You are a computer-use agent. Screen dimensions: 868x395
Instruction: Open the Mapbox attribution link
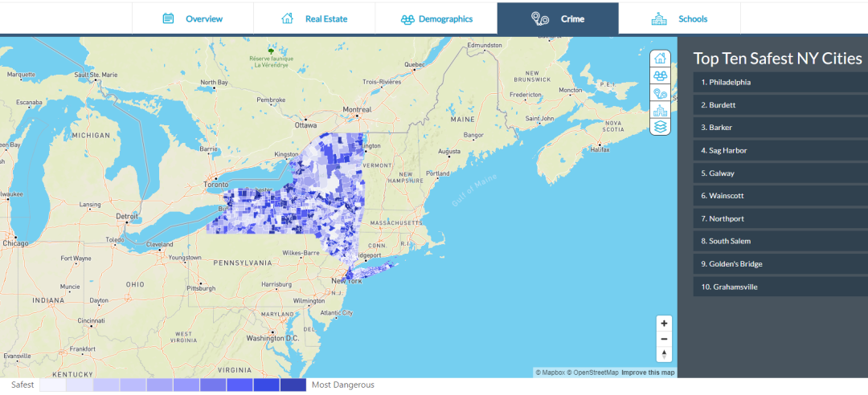point(551,373)
